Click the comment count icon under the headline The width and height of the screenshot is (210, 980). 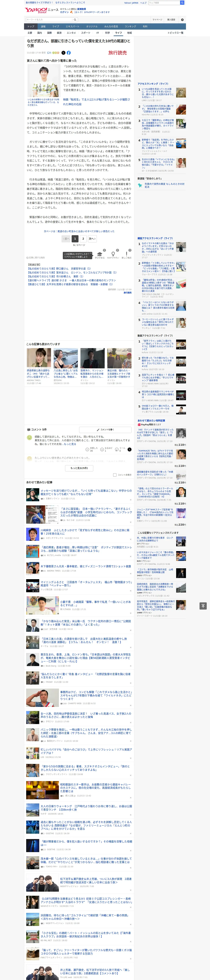pos(49,53)
